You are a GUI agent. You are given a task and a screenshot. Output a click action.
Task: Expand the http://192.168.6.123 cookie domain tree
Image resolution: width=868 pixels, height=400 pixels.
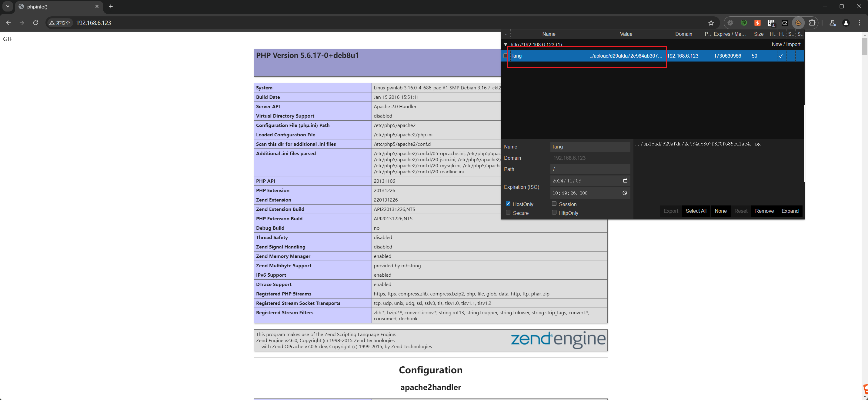point(505,44)
